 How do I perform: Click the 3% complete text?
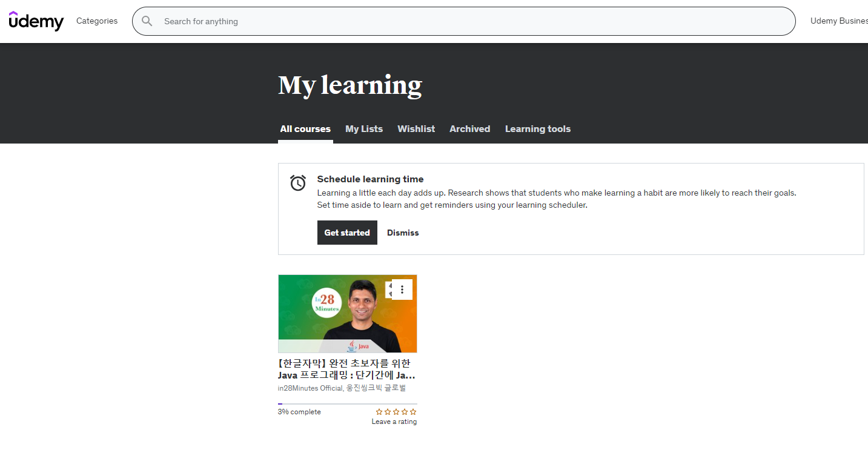[299, 412]
